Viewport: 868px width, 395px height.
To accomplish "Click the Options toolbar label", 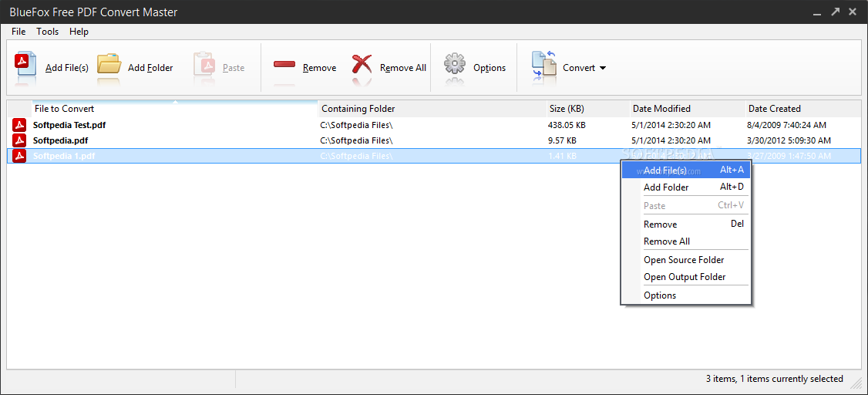I will point(490,68).
